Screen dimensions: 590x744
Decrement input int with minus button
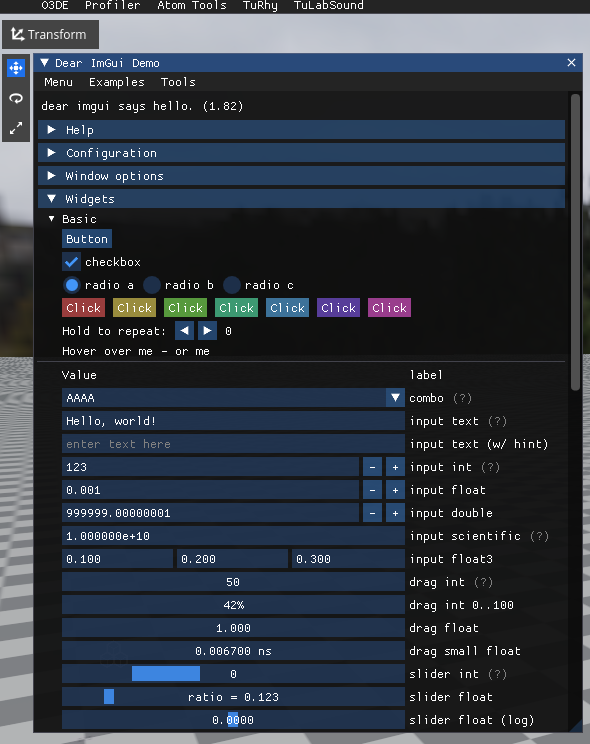373,467
